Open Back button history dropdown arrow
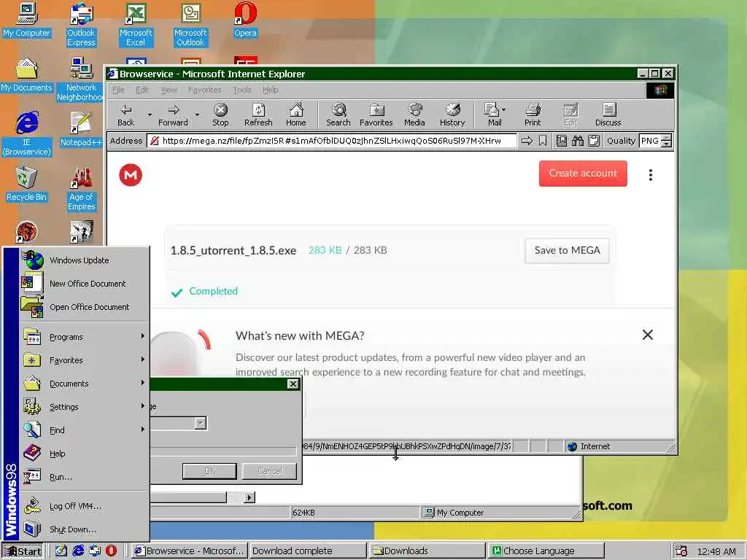Viewport: 747px width, 560px height. tap(149, 114)
